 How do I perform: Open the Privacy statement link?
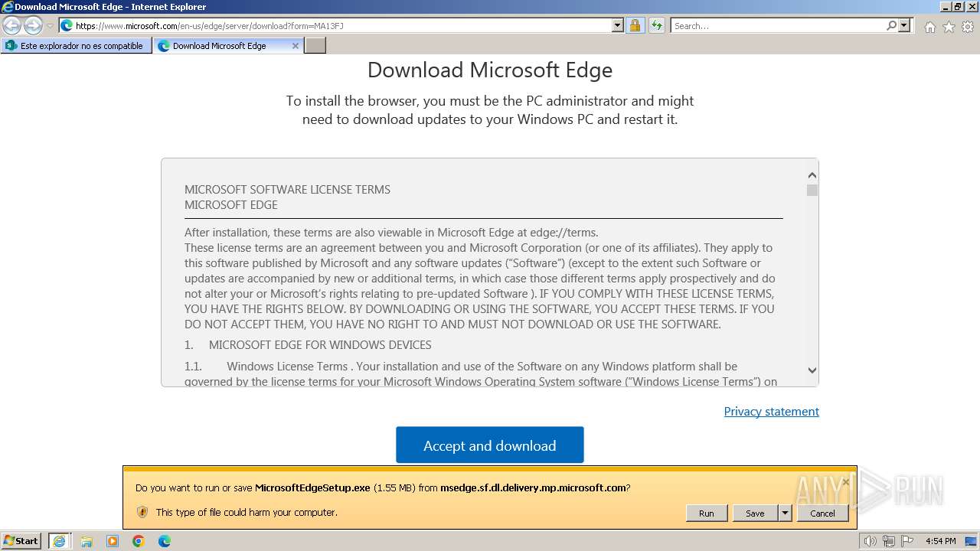coord(771,411)
